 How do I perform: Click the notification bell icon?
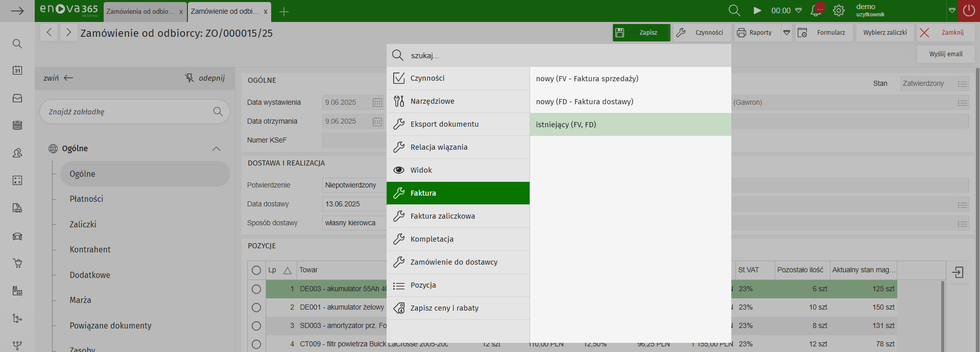coord(816,10)
